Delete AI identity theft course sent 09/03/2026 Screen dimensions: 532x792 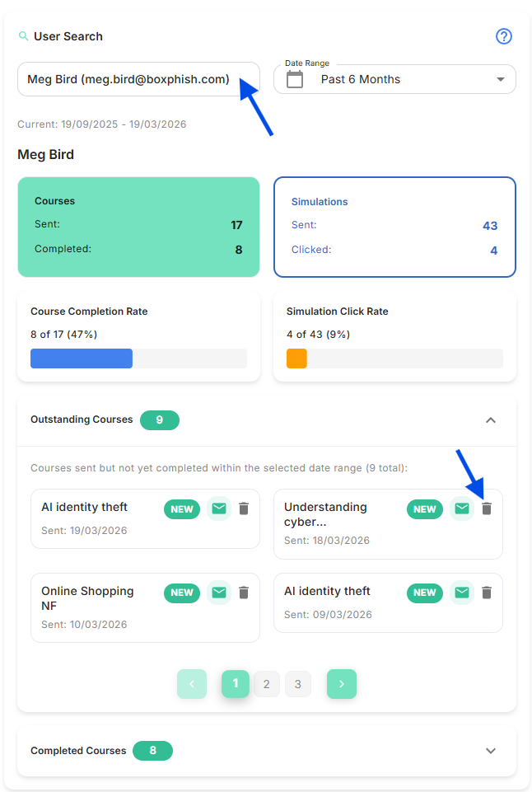(487, 593)
